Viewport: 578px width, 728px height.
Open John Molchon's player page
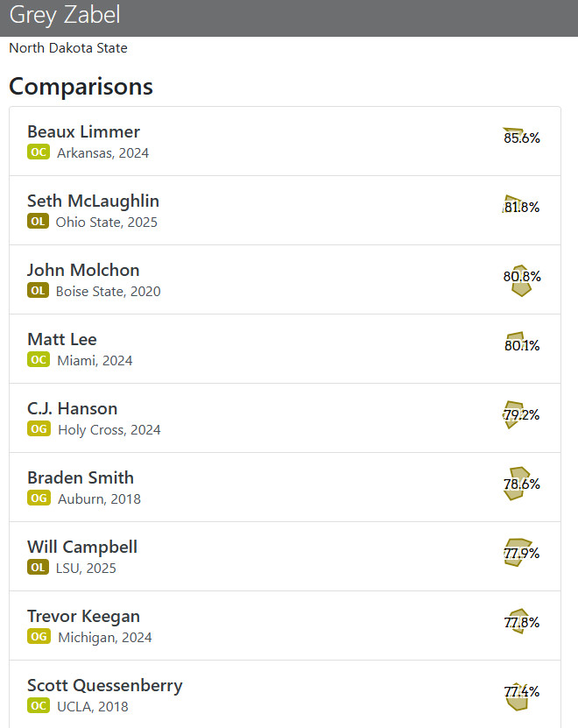coord(83,270)
